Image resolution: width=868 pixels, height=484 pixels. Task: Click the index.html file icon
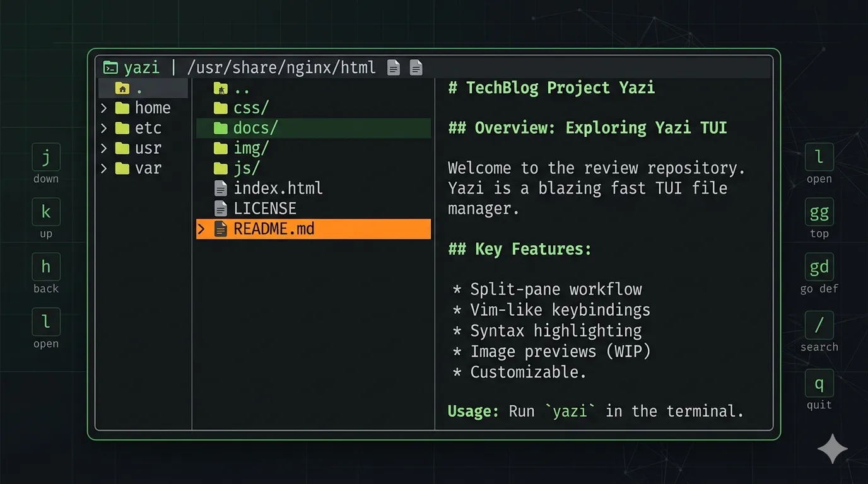tap(220, 188)
